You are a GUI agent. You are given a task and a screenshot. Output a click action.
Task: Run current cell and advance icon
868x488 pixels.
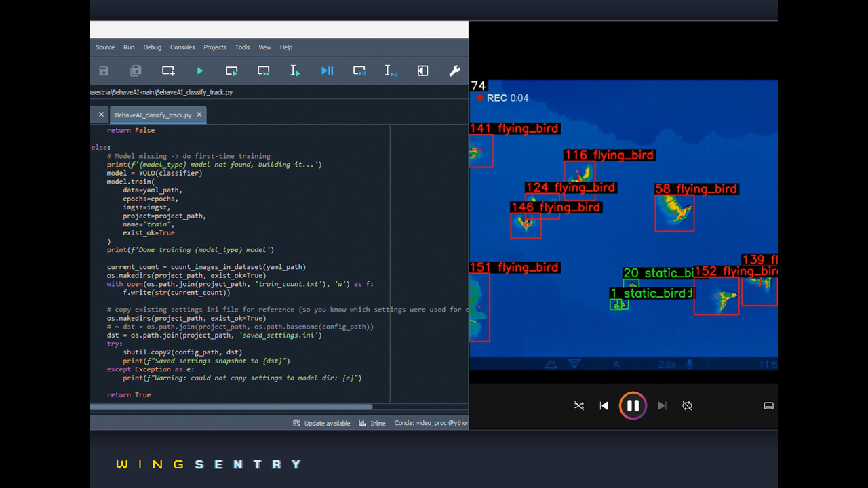(264, 70)
